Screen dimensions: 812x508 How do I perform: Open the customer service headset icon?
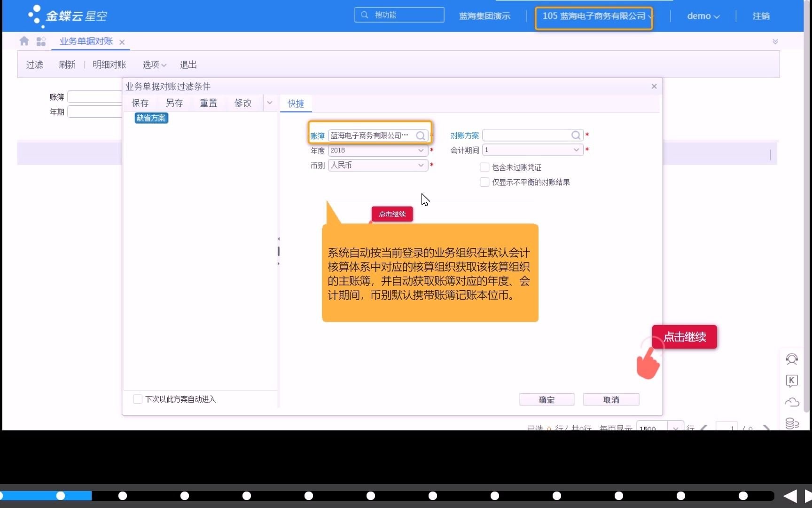(x=792, y=359)
